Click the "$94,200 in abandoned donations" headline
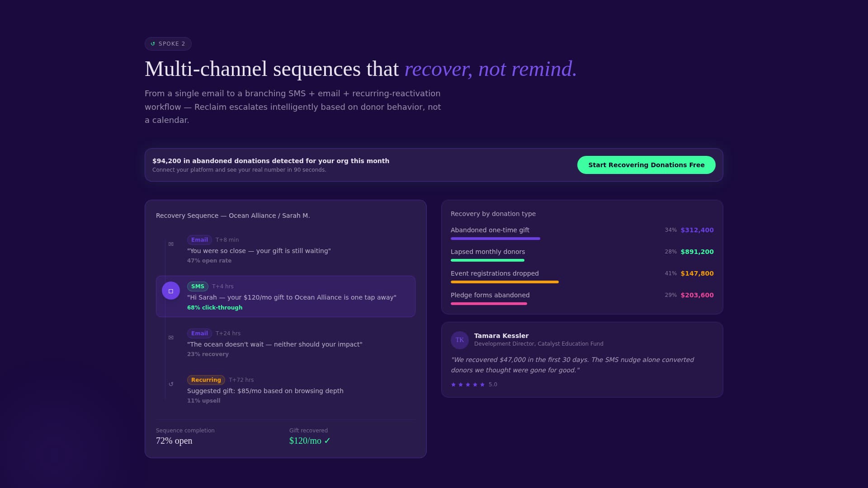 click(x=271, y=161)
